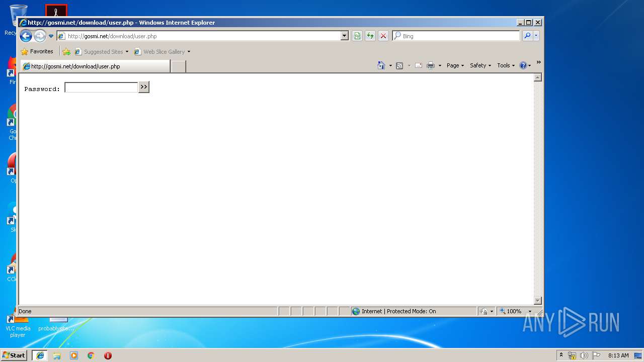This screenshot has width=644, height=362.
Task: Open the Favorites center
Action: point(37,51)
